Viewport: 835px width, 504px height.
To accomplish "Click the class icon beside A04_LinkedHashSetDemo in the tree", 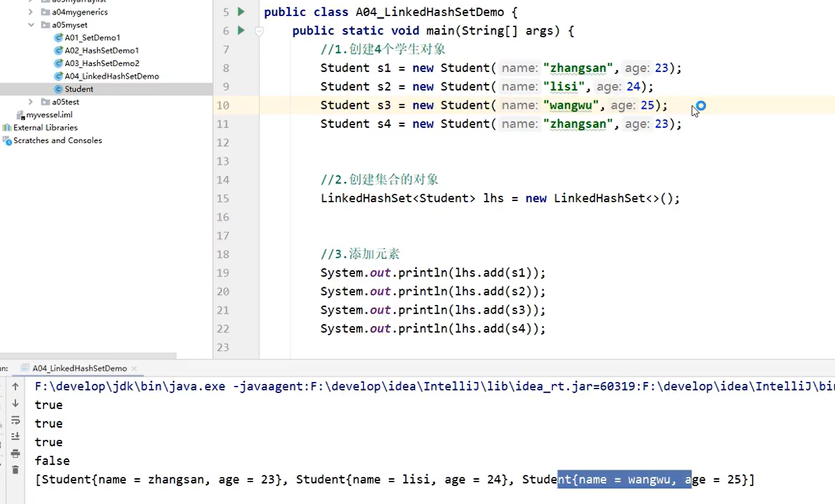I will [x=58, y=76].
